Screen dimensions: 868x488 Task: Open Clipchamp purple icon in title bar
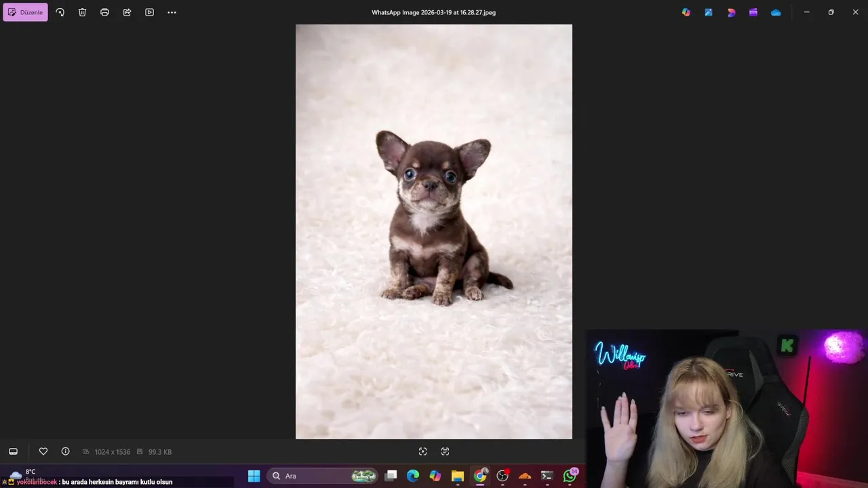click(x=753, y=12)
